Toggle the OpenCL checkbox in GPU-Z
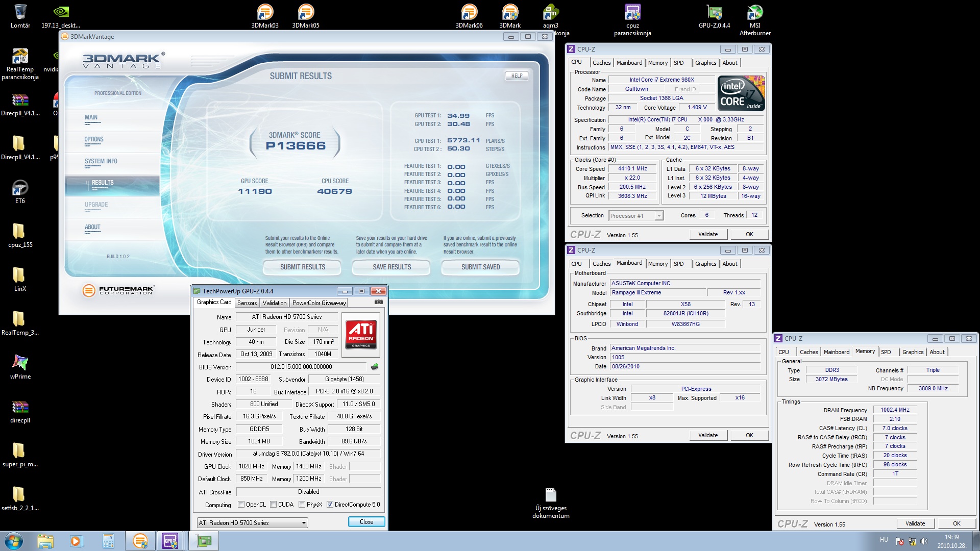 [241, 505]
